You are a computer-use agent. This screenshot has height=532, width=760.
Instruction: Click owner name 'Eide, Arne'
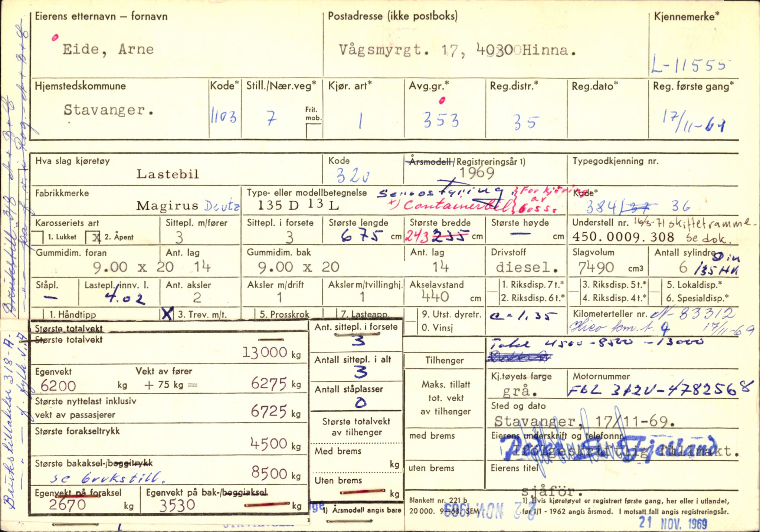[x=108, y=50]
